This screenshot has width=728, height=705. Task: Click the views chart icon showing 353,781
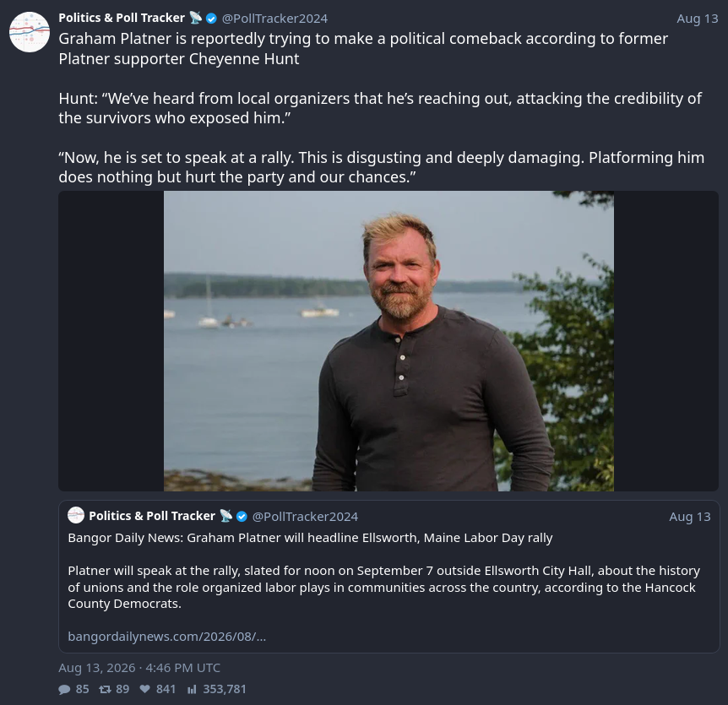pyautogui.click(x=192, y=689)
